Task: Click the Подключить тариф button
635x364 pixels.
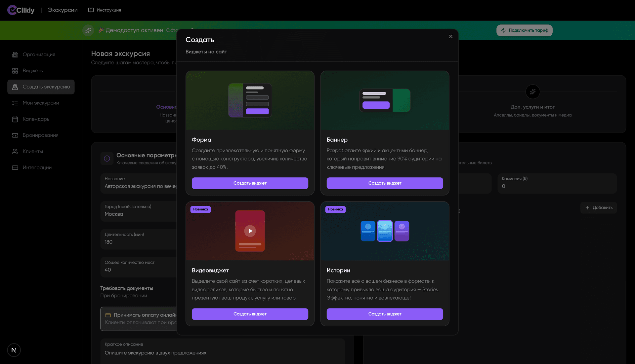Action: pos(524,30)
